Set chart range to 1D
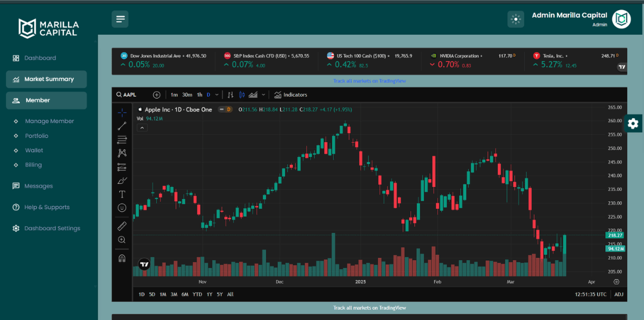644x320 pixels. (142, 294)
